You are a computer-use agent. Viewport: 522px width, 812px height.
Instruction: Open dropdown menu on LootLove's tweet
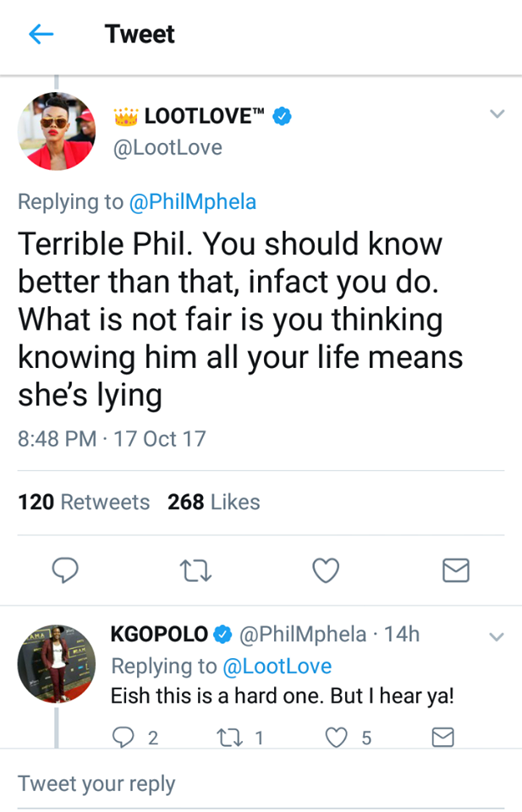coord(497,114)
